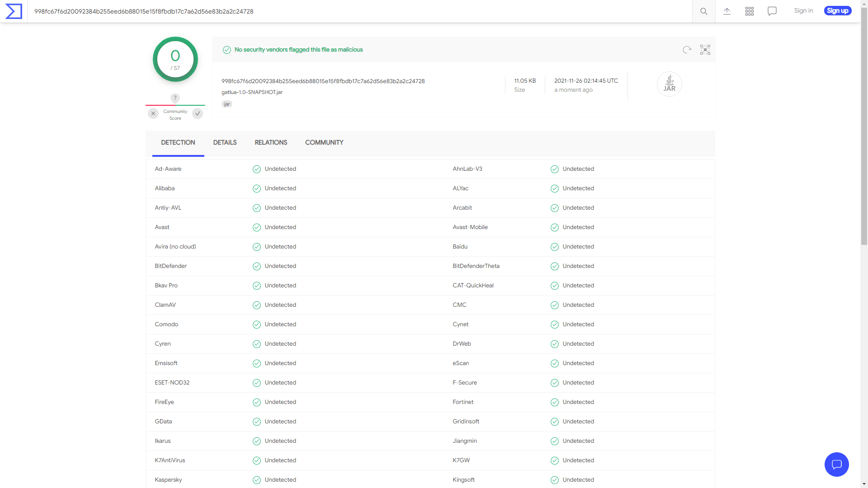Click the reanalyze file refresh icon
Image resolution: width=868 pixels, height=488 pixels.
click(x=687, y=50)
